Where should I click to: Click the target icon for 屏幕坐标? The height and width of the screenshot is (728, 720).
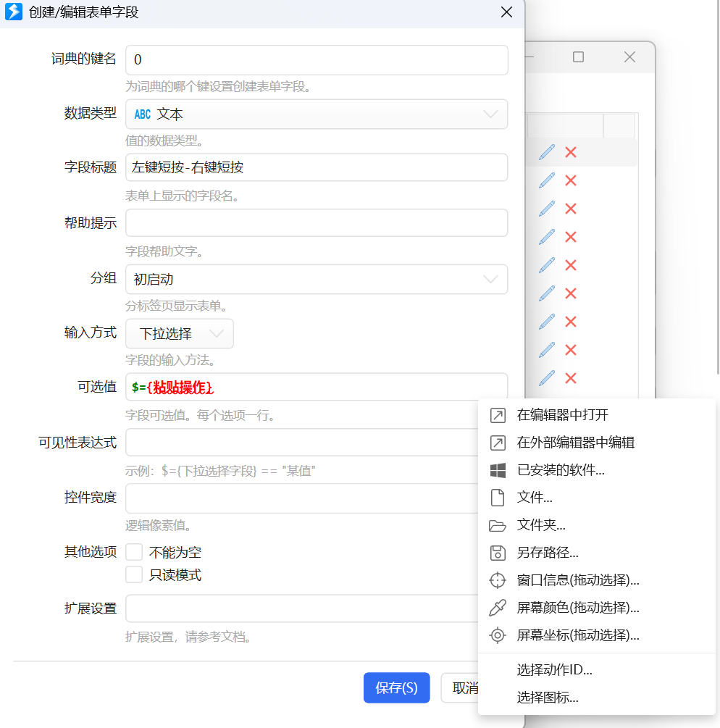(498, 635)
